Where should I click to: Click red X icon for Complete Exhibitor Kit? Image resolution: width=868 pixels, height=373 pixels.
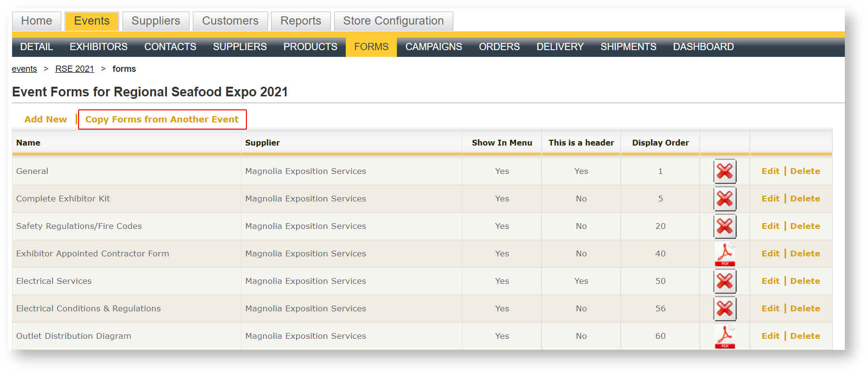pyautogui.click(x=724, y=199)
